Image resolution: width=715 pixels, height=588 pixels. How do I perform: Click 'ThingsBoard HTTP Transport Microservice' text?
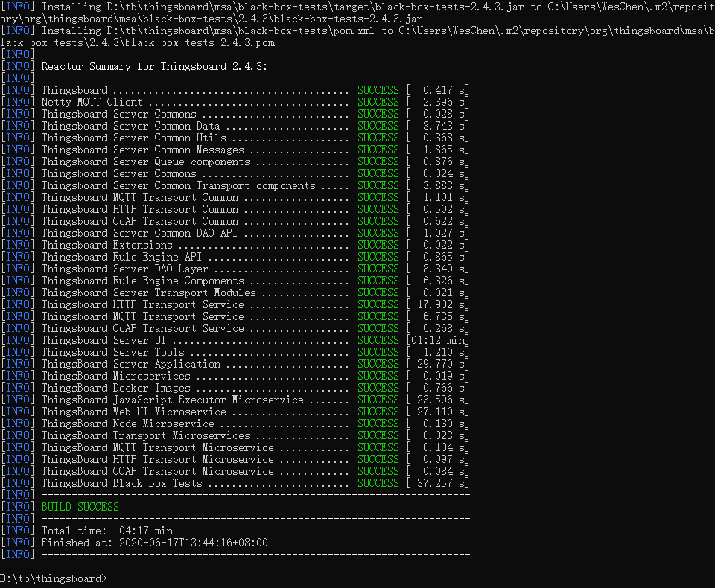coord(158,459)
